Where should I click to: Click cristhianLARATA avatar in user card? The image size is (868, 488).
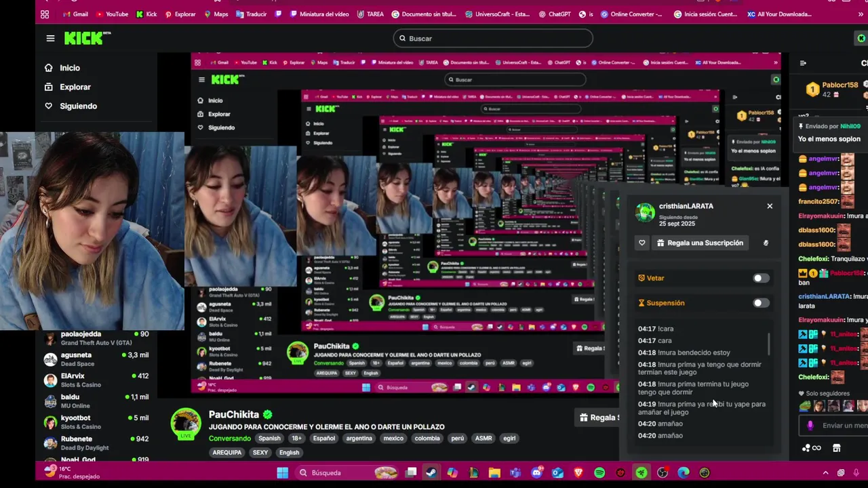coord(645,213)
